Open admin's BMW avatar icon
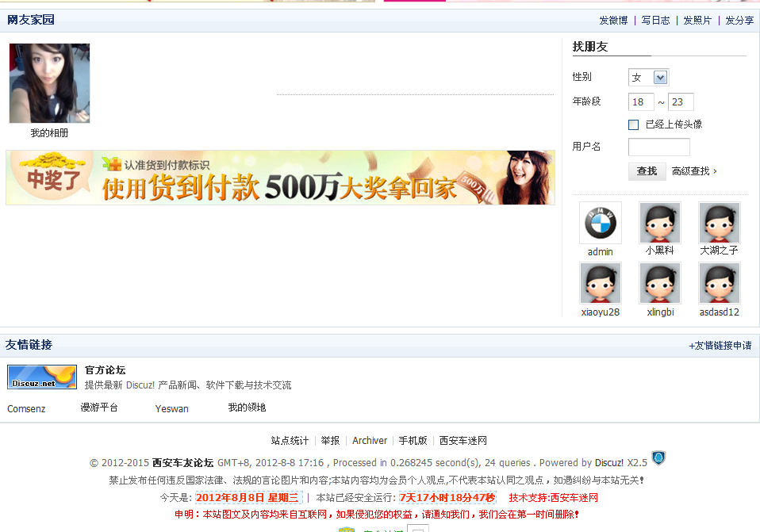760x532 pixels. coord(600,223)
